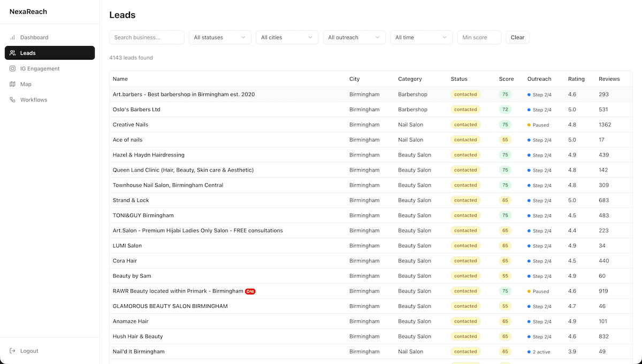Expand the All time dropdown
This screenshot has width=642, height=364.
click(421, 37)
